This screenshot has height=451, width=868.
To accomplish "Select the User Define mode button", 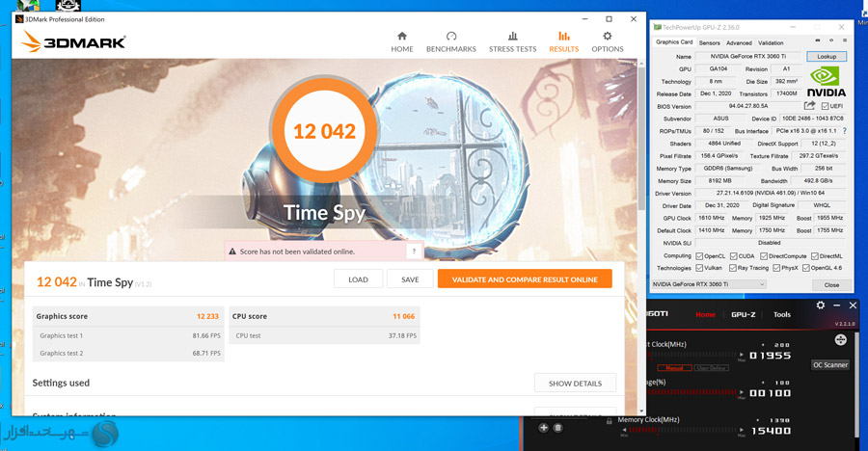I will (712, 367).
